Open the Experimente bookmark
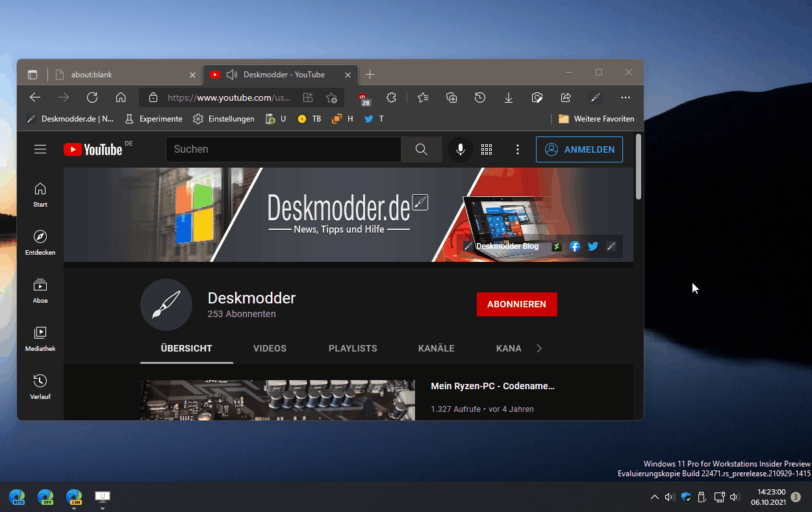This screenshot has height=512, width=812. (x=153, y=119)
